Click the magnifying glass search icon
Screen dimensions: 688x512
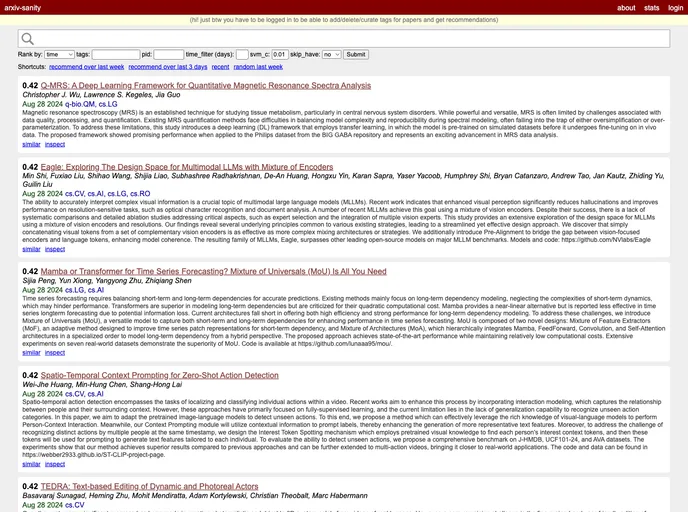(28, 39)
